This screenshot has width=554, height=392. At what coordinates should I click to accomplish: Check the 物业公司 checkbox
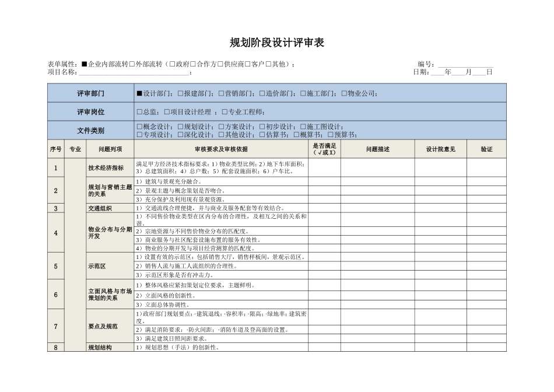pyautogui.click(x=344, y=93)
